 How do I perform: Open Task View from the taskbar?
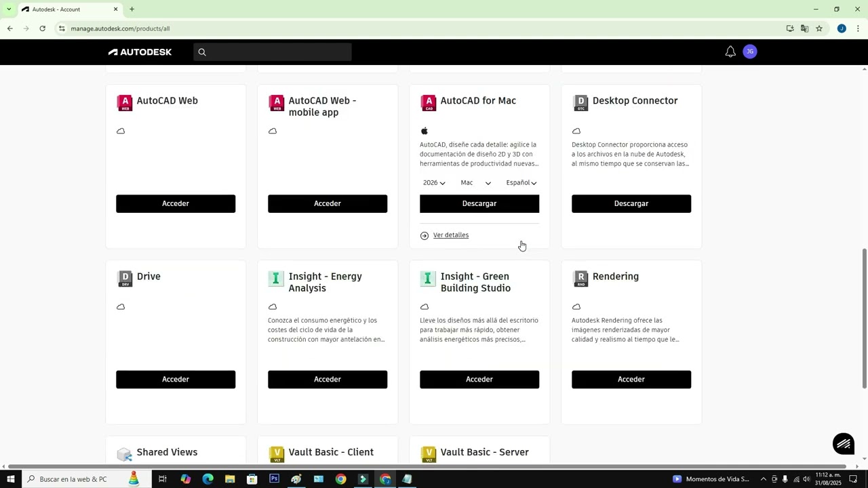point(163,479)
